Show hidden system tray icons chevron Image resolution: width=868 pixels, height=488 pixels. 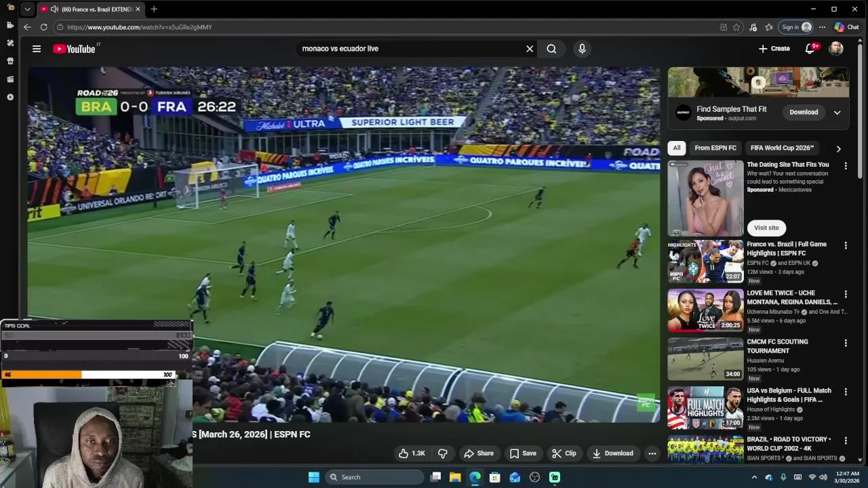754,477
